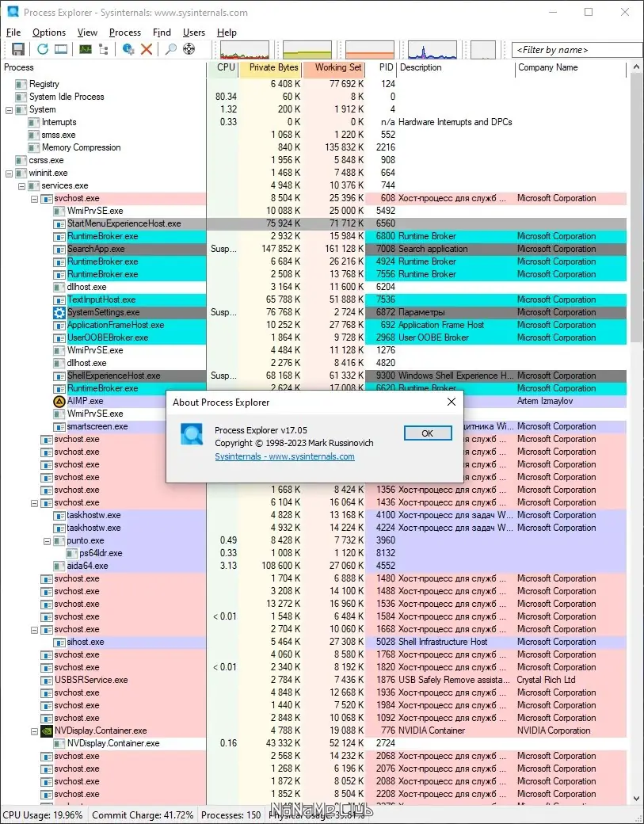Collapse the NVDisplay.Container.exe parent node
This screenshot has width=644, height=824.
click(34, 731)
